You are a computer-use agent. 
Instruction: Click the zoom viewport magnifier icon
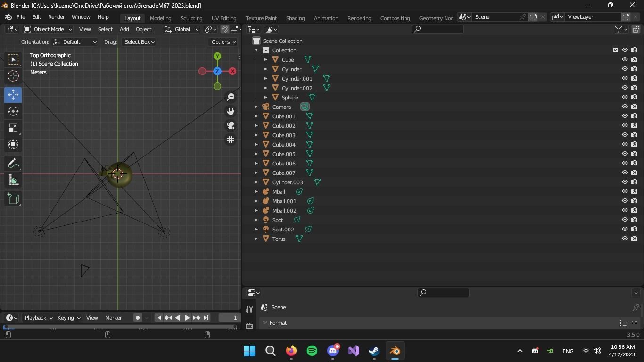coord(231,97)
